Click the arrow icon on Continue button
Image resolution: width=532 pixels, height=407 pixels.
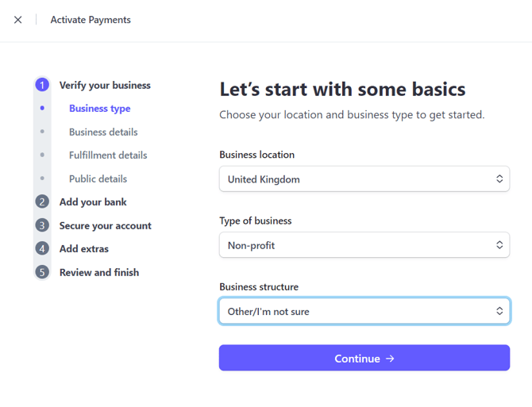click(x=390, y=359)
